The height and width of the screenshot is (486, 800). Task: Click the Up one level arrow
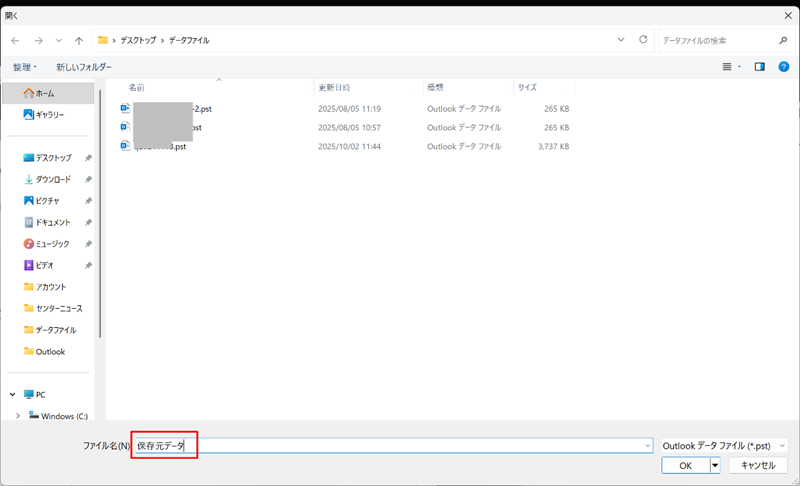[x=79, y=40]
